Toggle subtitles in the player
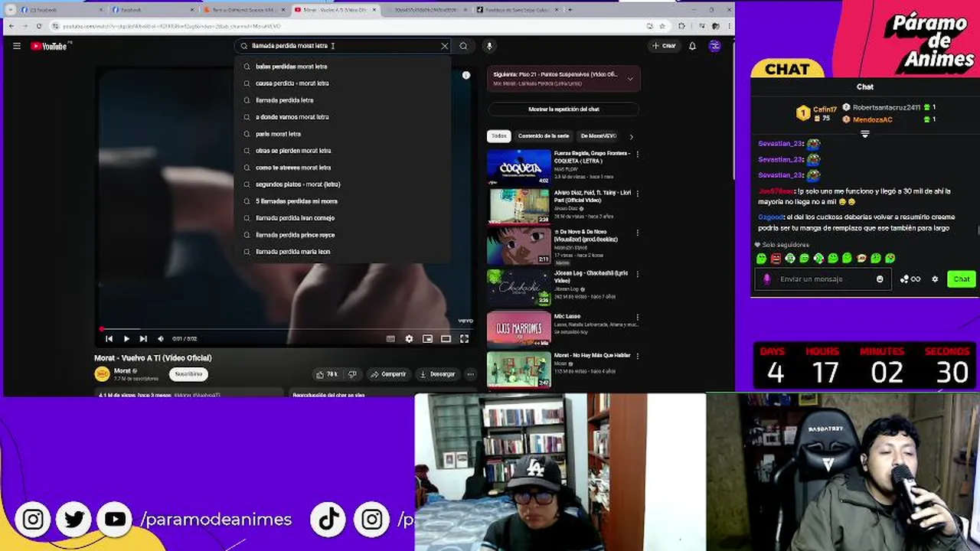 390,338
